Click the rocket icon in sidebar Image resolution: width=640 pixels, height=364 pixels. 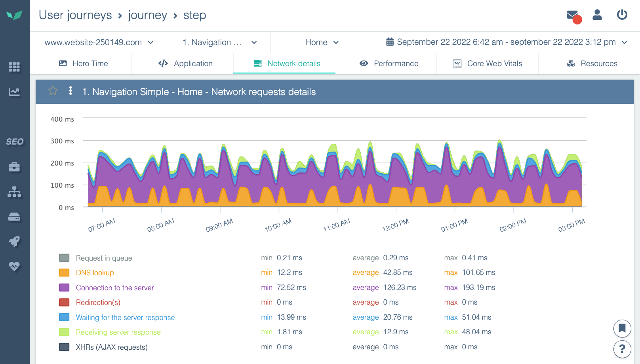[x=14, y=241]
